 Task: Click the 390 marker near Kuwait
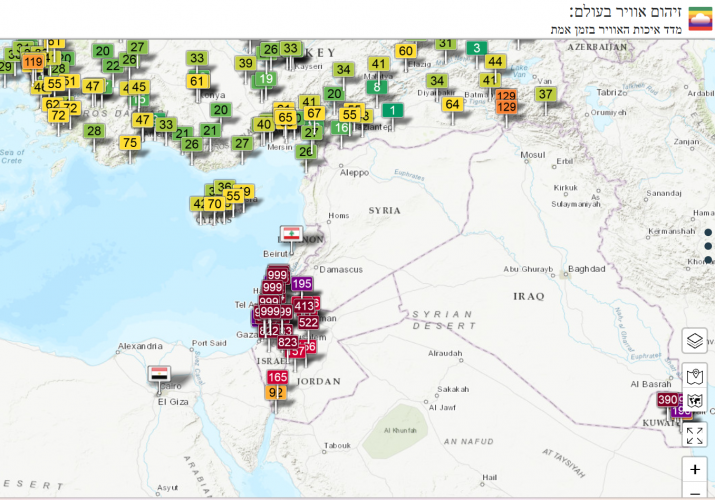(x=668, y=400)
